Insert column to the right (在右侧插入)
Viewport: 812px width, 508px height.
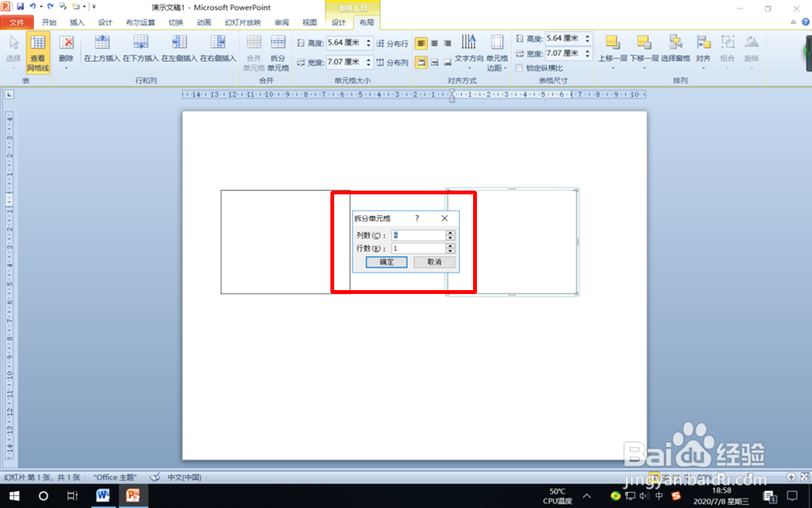coord(218,49)
